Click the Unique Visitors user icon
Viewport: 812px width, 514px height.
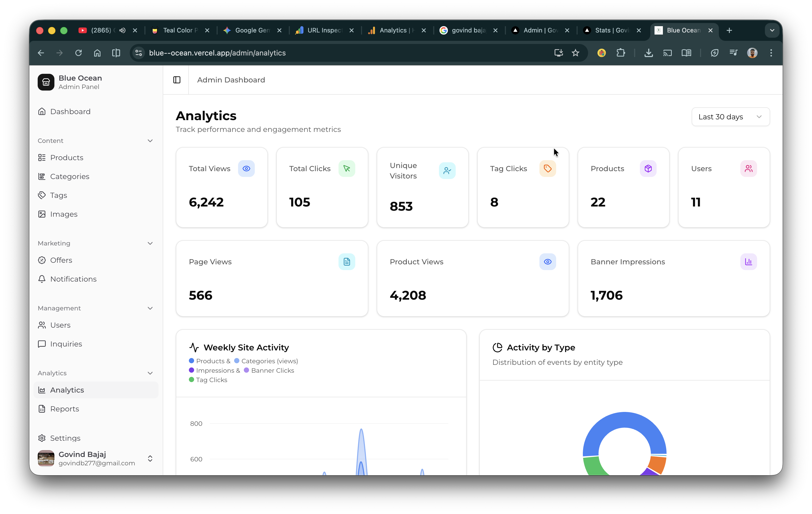[447, 171]
